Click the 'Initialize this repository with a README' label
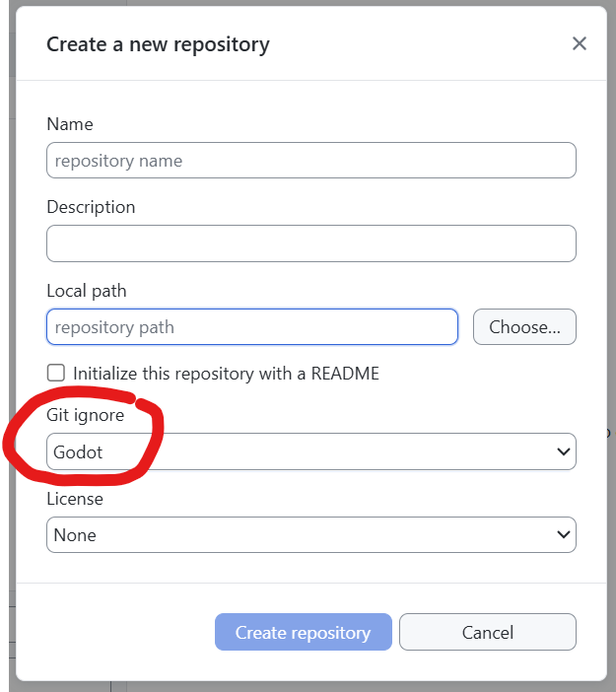616x692 pixels. coord(226,374)
